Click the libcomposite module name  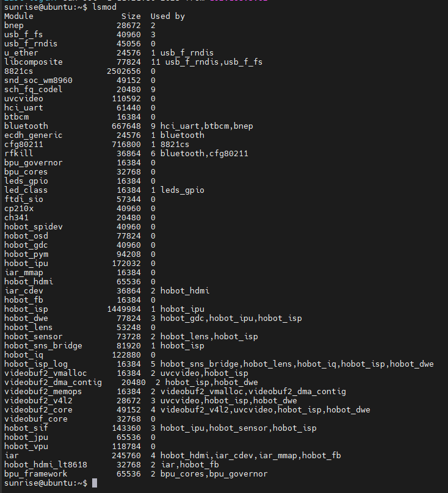pyautogui.click(x=34, y=62)
